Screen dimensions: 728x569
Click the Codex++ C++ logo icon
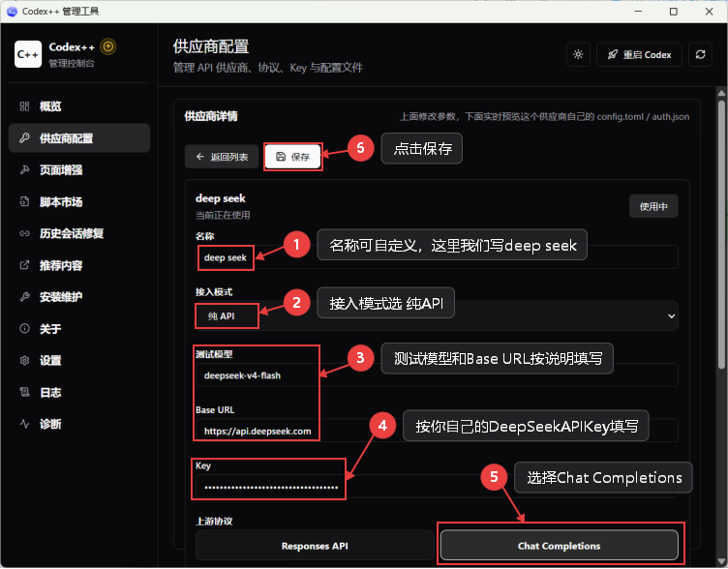point(28,54)
